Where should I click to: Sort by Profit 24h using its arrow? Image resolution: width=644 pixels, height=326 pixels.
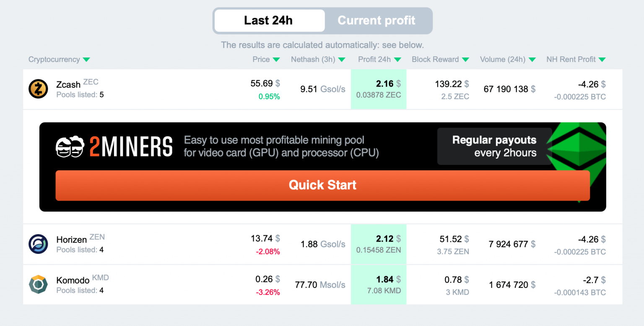point(397,60)
